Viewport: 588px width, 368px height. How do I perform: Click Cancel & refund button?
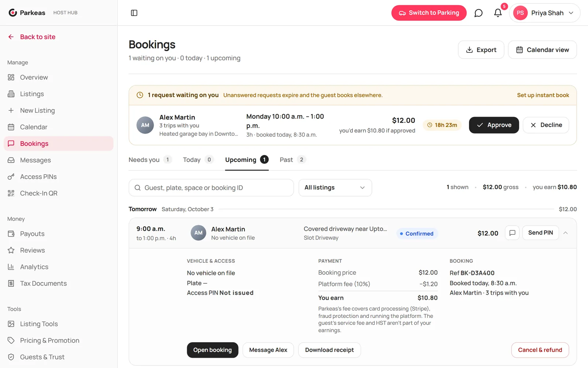coord(540,350)
